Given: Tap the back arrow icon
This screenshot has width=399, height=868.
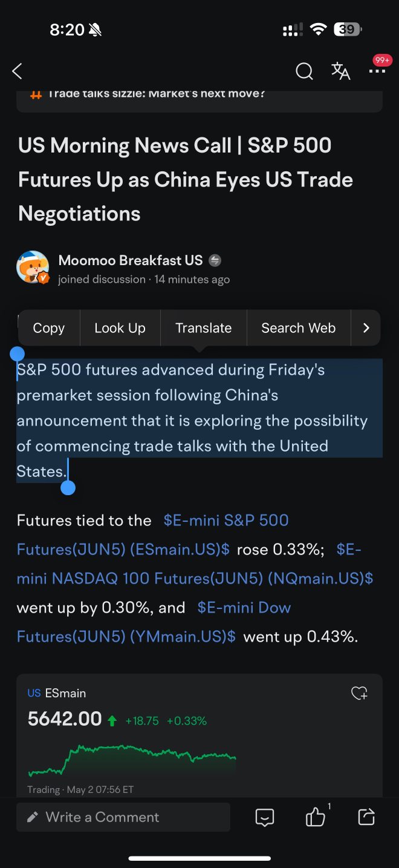Looking at the screenshot, I should click(x=18, y=71).
